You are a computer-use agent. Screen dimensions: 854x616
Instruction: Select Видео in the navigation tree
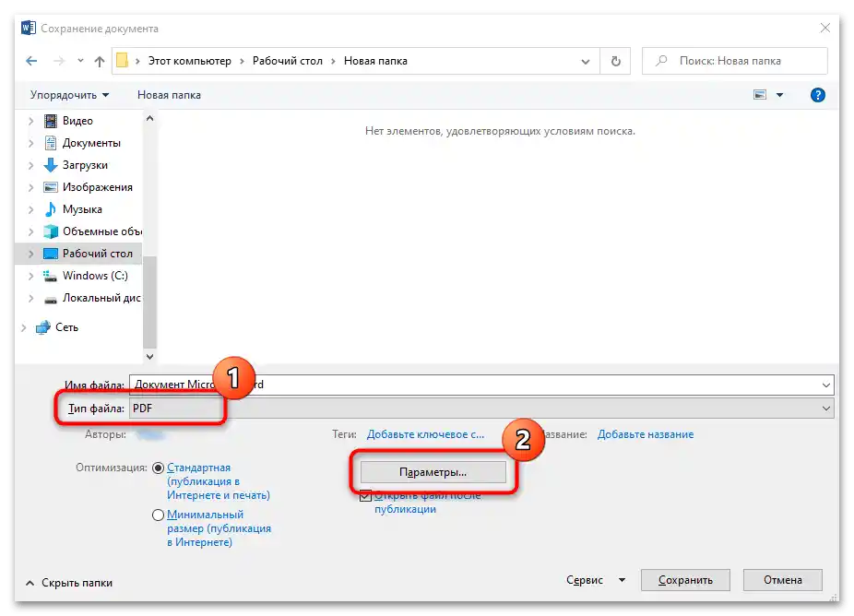pos(77,121)
